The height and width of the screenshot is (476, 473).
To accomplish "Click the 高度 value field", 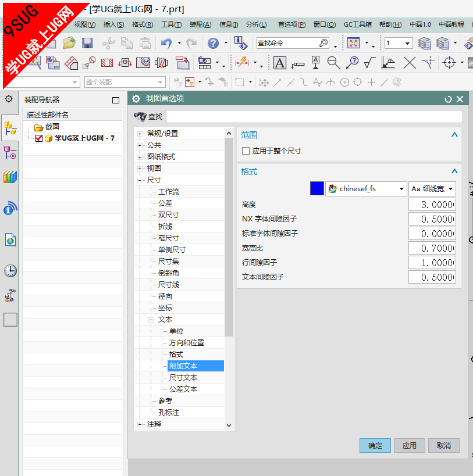I will coord(432,205).
